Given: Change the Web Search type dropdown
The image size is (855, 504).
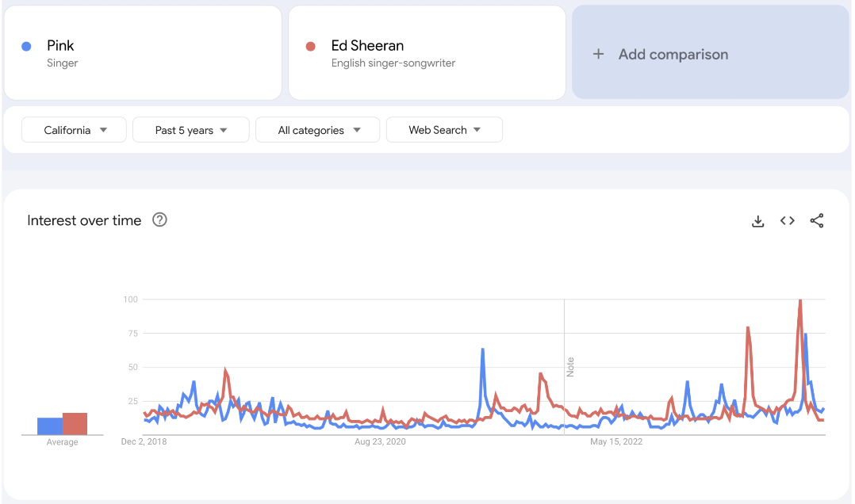Looking at the screenshot, I should coord(444,130).
